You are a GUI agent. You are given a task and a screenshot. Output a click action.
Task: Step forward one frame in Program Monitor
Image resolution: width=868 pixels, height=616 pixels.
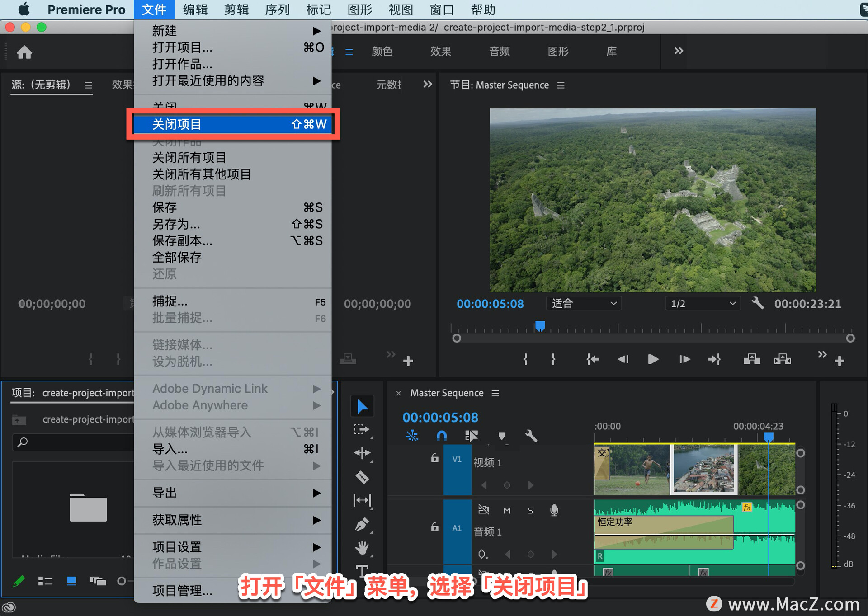click(x=684, y=360)
